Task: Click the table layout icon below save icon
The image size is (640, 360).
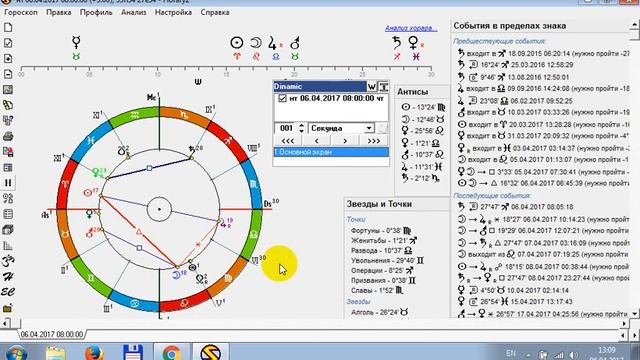Action: [8, 167]
